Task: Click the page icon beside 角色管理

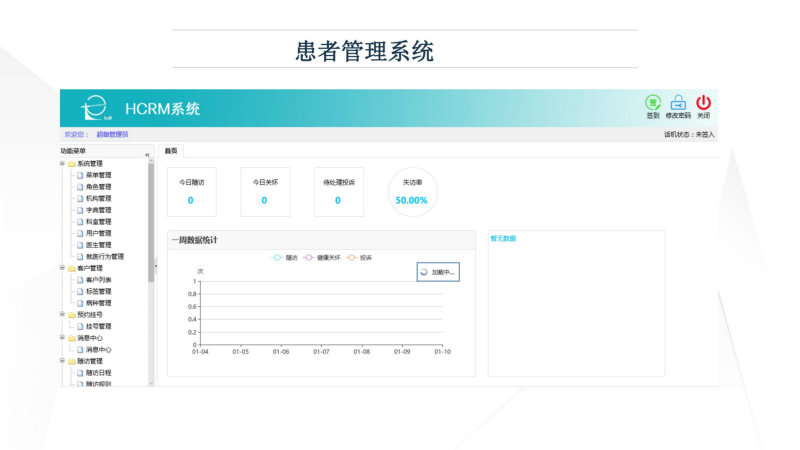Action: pyautogui.click(x=80, y=187)
